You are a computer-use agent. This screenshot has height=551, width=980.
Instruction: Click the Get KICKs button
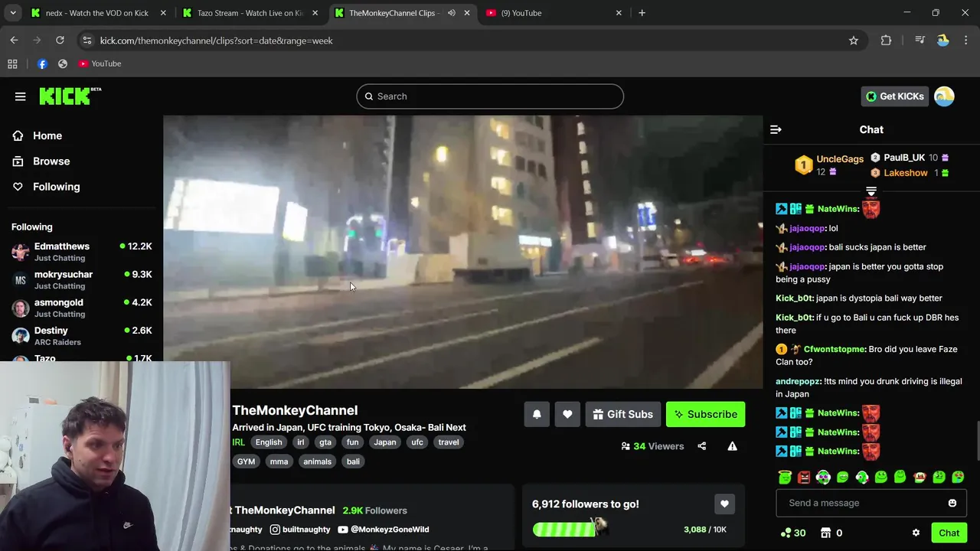coord(894,96)
